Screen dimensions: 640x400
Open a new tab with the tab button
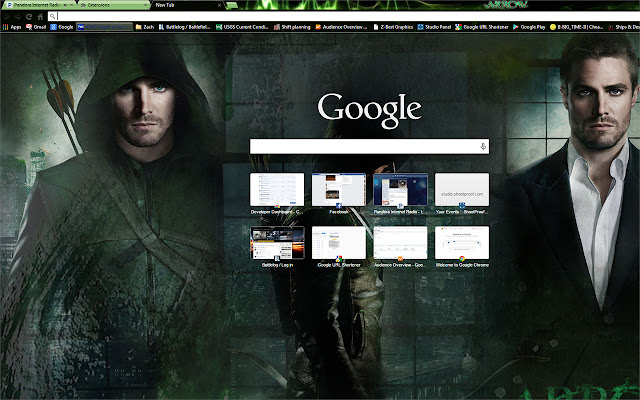232,5
